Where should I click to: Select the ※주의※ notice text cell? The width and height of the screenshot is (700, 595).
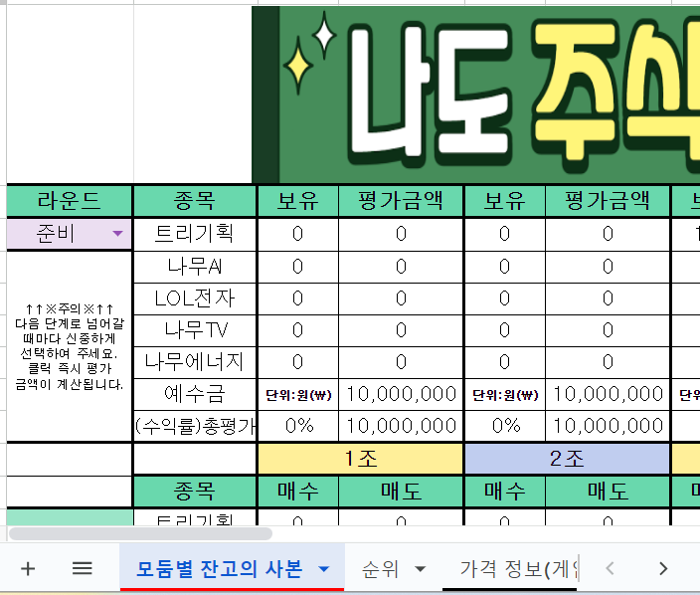(x=70, y=346)
